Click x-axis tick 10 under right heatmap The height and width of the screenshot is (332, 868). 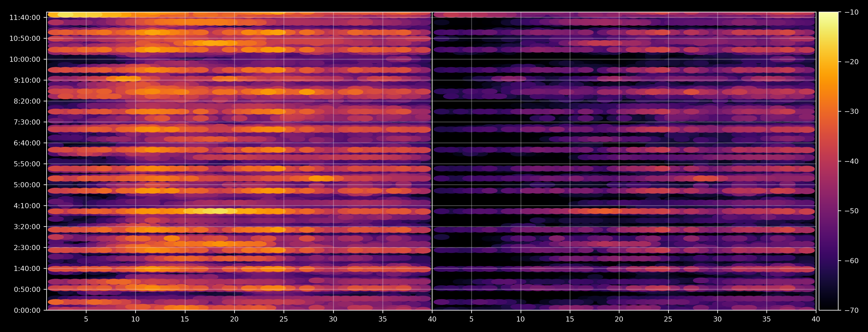click(521, 319)
